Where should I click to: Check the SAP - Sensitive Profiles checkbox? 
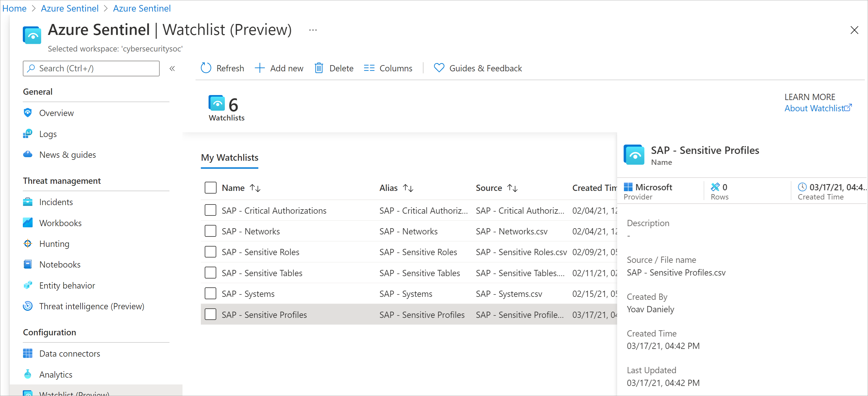211,314
